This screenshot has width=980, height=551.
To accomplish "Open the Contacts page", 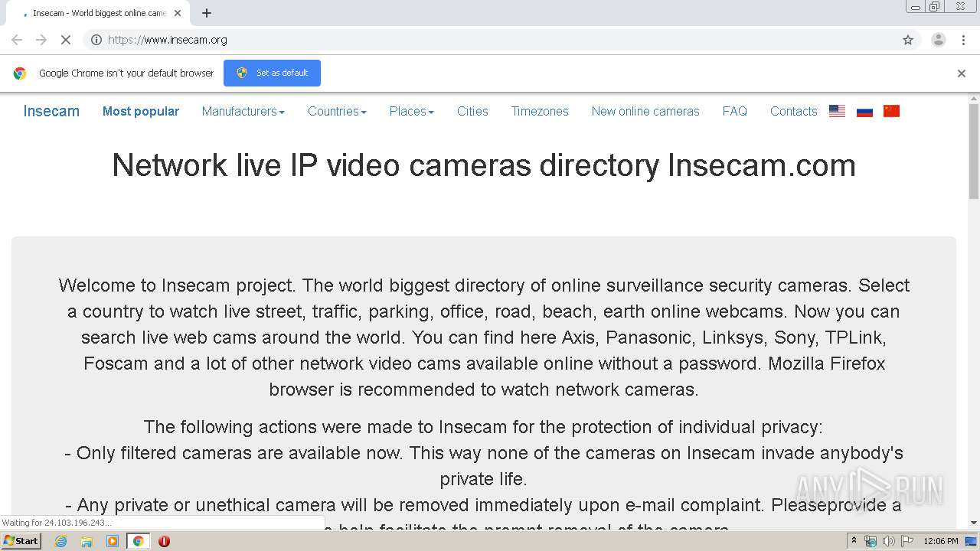I will pyautogui.click(x=793, y=111).
